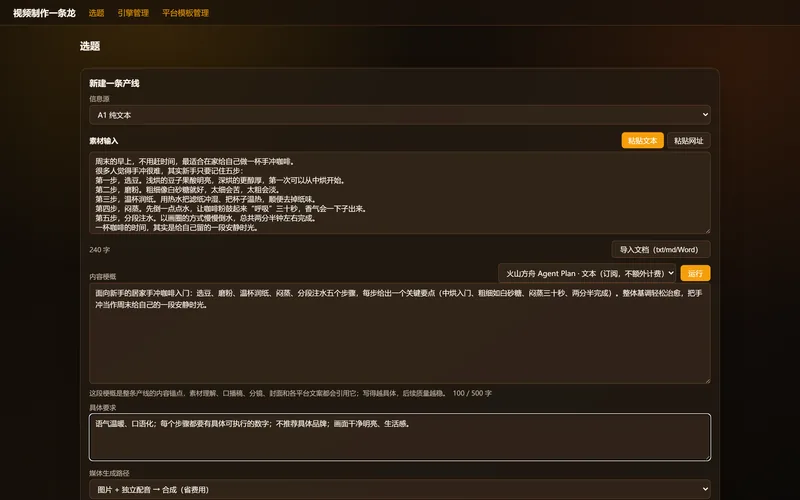Open the 引擎管理 nav tab

133,13
